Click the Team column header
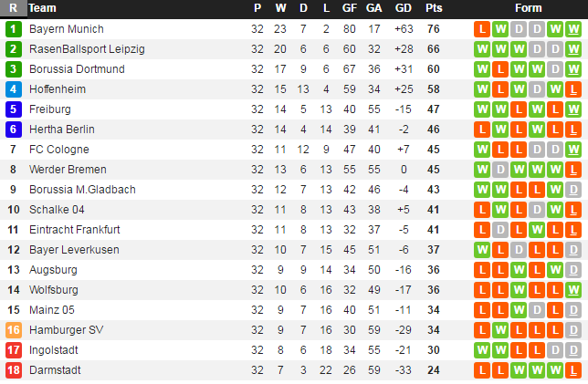This screenshot has height=384, width=588. [x=43, y=8]
